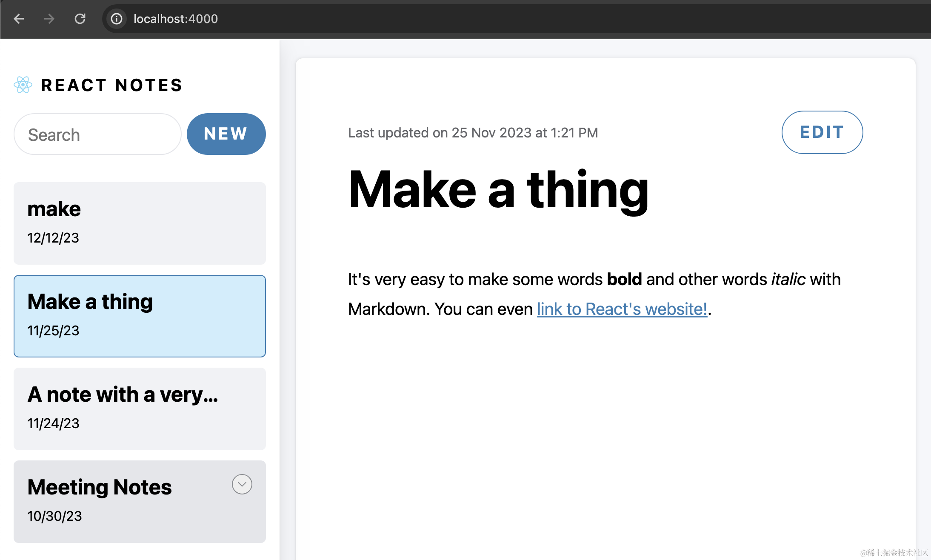Click the browser forward arrow
Screen dimensions: 931x560
tap(49, 19)
